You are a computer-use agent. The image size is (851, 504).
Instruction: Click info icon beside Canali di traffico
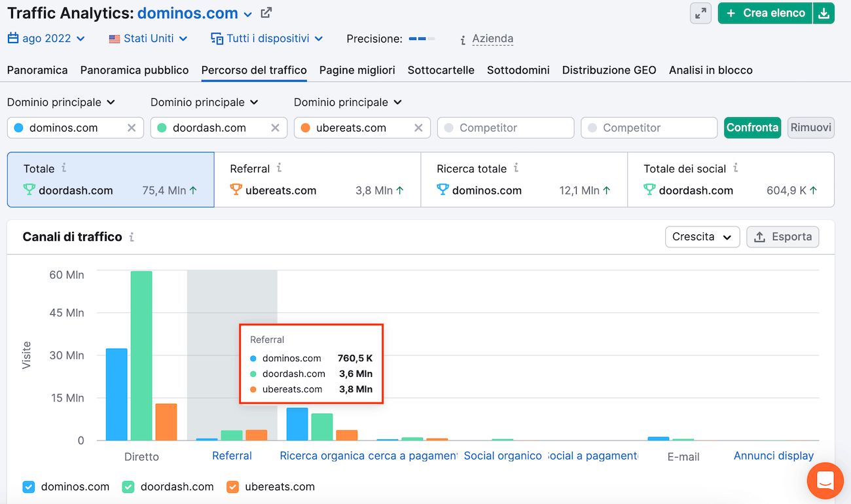[x=132, y=237]
